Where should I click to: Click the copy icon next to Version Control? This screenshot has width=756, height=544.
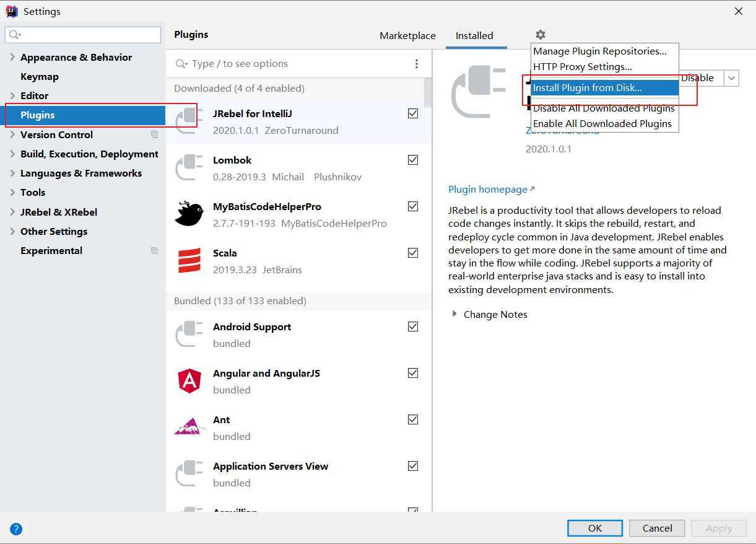coord(155,134)
